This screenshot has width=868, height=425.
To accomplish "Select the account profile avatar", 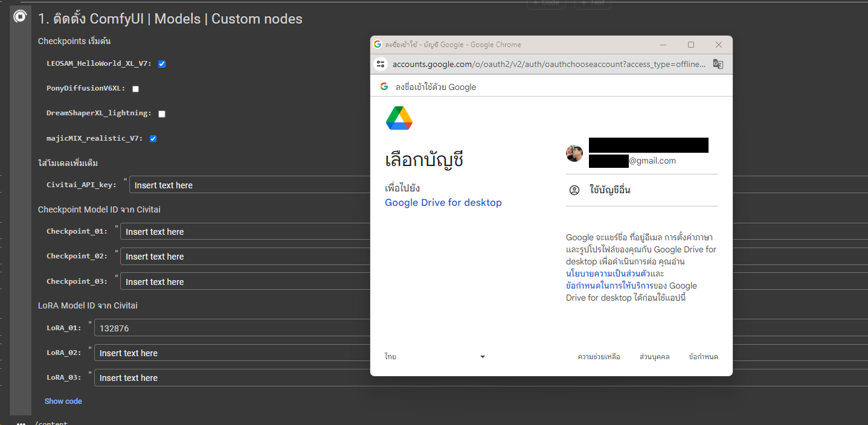I will point(574,153).
